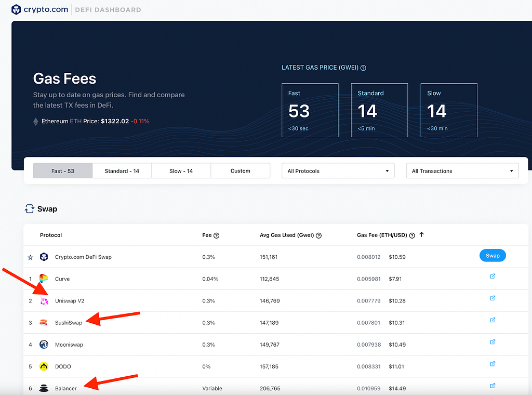Viewport: 532px width, 395px height.
Task: Click the Avg Gas Used help icon
Action: pyautogui.click(x=318, y=235)
